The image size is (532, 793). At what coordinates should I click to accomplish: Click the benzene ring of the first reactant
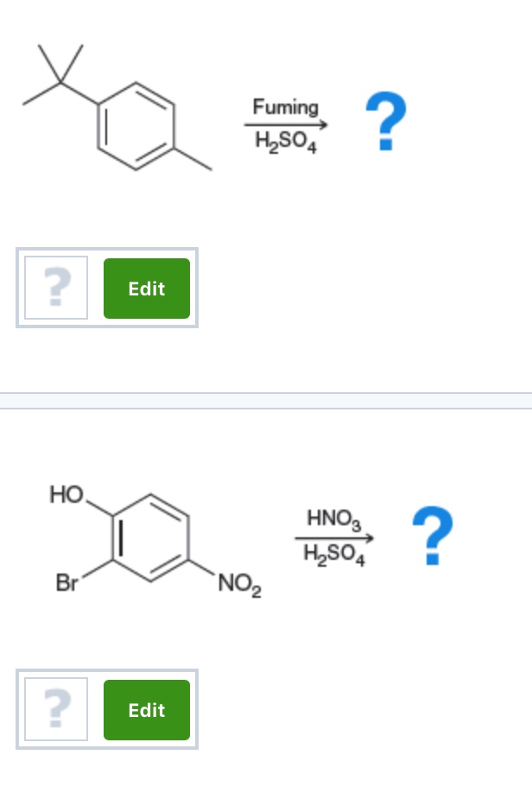point(136,125)
